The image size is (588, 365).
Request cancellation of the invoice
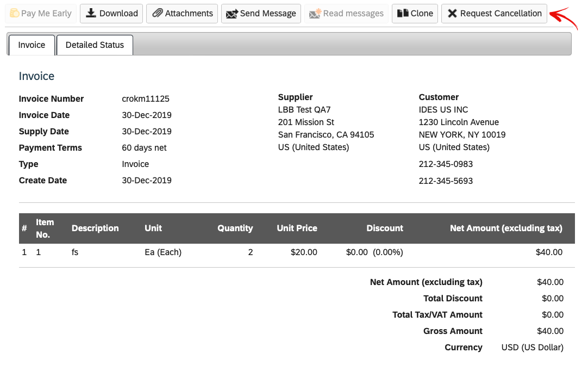click(x=493, y=14)
